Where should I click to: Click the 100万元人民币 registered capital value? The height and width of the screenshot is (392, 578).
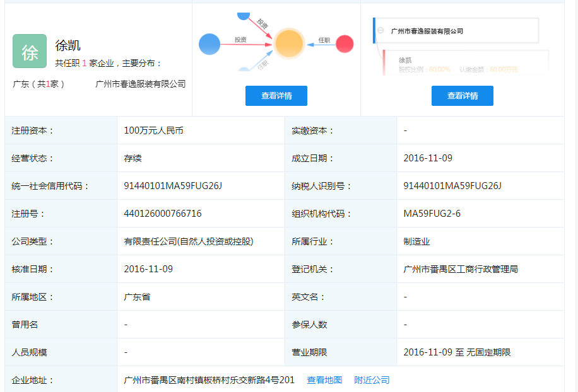click(154, 130)
